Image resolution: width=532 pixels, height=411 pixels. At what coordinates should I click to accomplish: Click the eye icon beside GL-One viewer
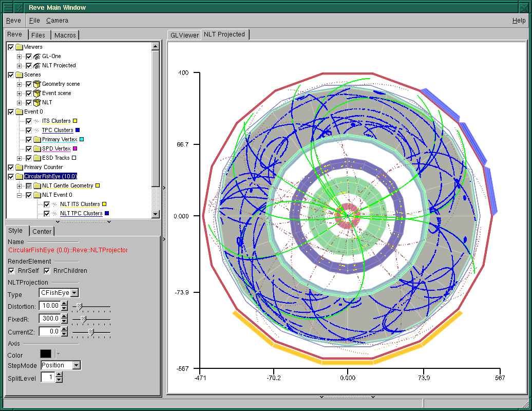(x=37, y=56)
